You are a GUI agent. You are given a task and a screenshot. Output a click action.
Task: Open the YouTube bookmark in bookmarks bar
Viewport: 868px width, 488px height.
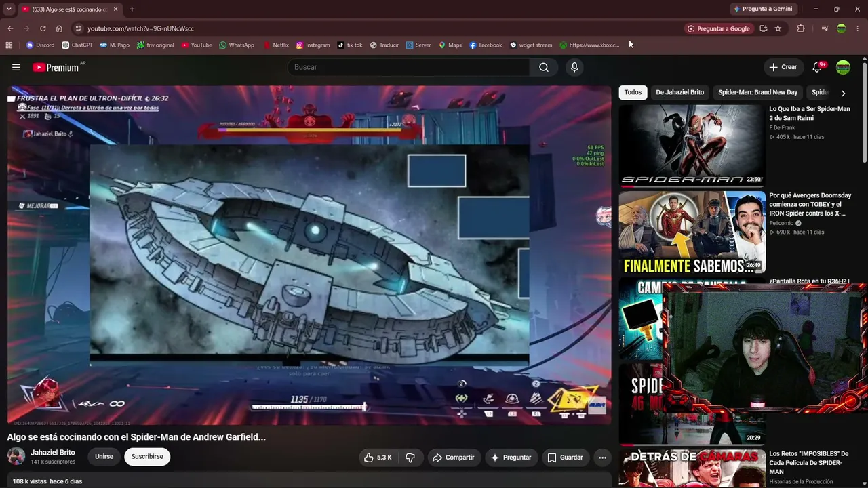coord(197,45)
